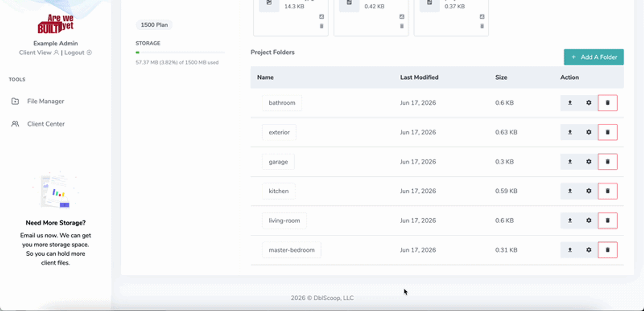Open living-room folder settings
Image resolution: width=644 pixels, height=311 pixels.
[589, 220]
